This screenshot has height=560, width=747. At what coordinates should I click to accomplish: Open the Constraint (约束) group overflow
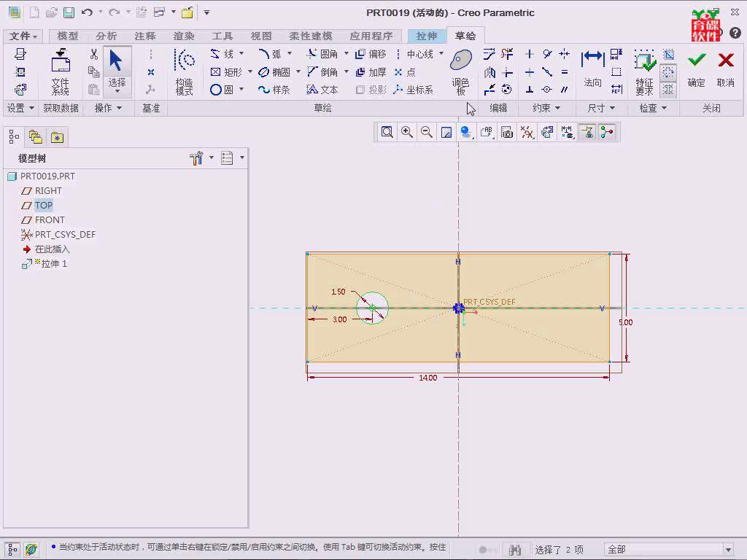546,108
